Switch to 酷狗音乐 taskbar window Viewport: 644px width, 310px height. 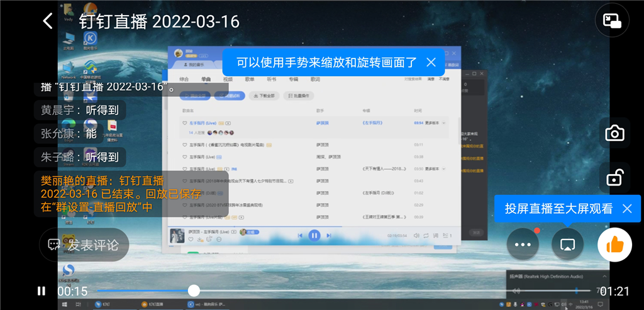pos(206,304)
